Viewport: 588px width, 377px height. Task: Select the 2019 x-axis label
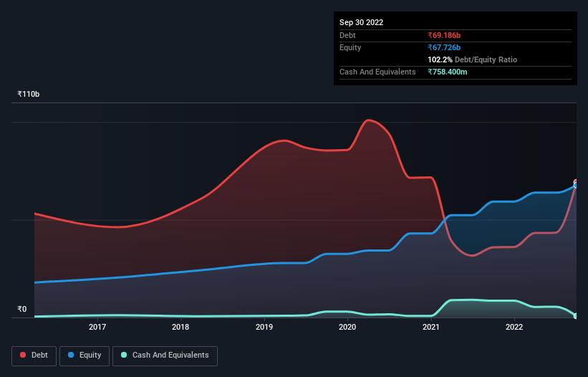(x=264, y=327)
